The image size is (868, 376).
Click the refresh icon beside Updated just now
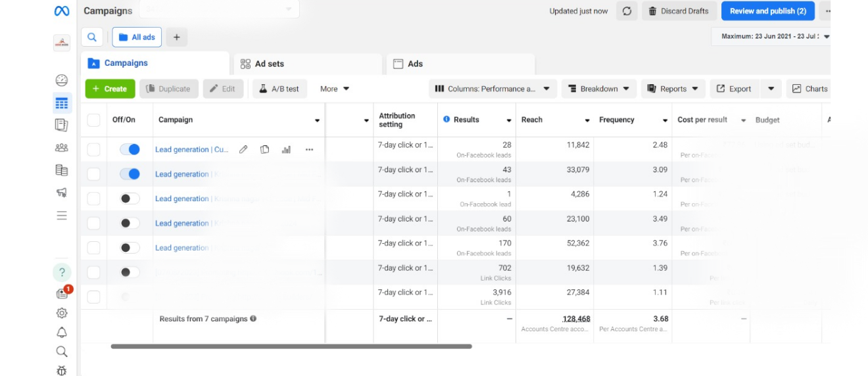627,11
